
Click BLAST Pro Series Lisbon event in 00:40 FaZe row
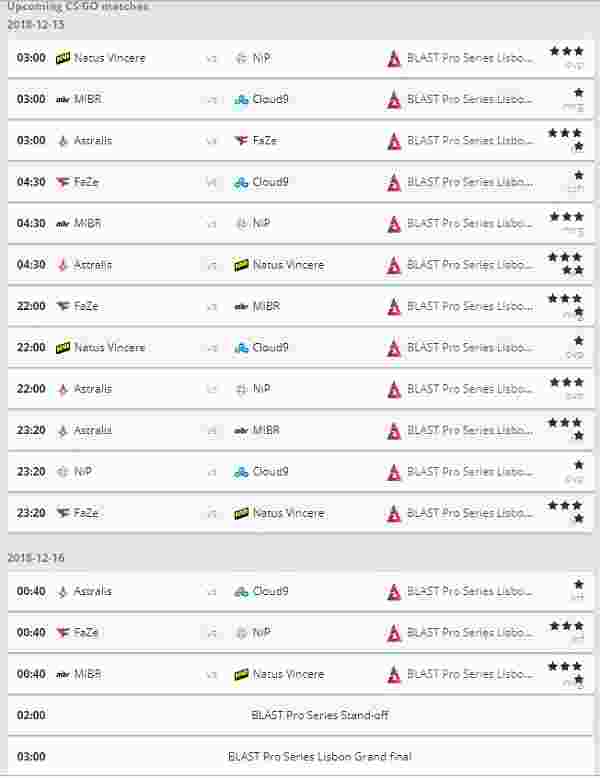[470, 633]
